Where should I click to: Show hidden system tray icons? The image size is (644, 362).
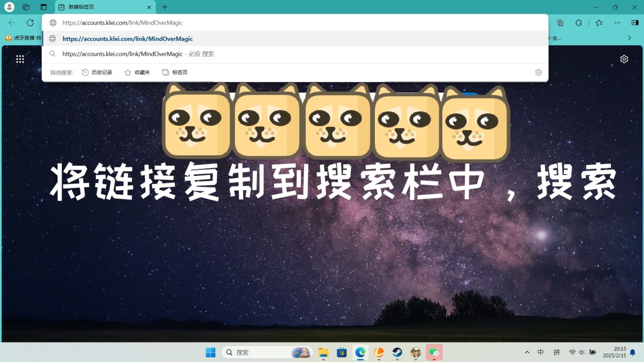coord(527,352)
